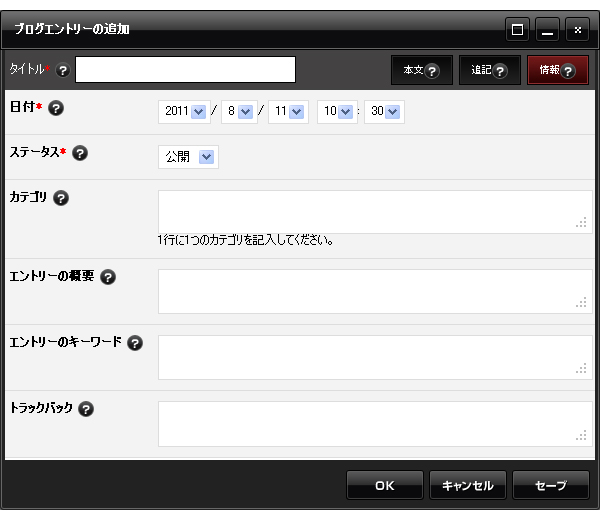Click in the エントリーの概要 text area

click(375, 292)
